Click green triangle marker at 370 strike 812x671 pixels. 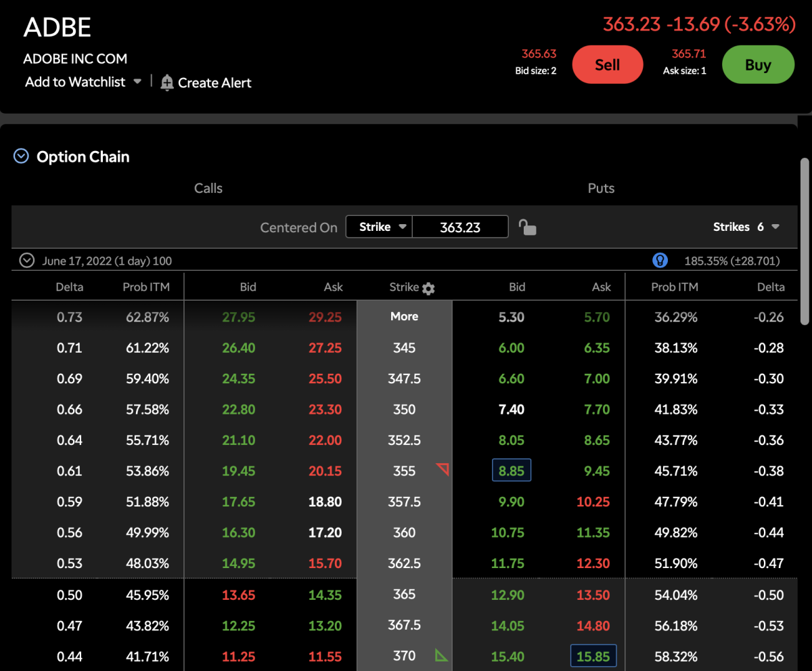441,655
